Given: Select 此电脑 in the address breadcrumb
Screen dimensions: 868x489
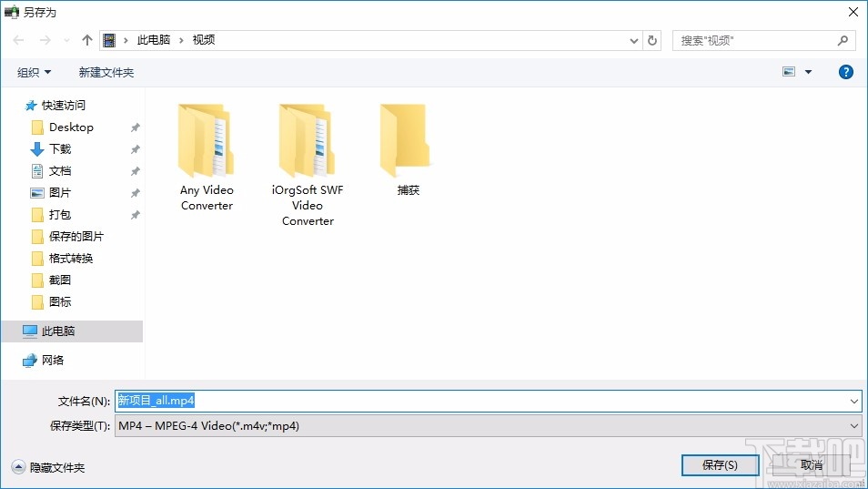Looking at the screenshot, I should [154, 40].
